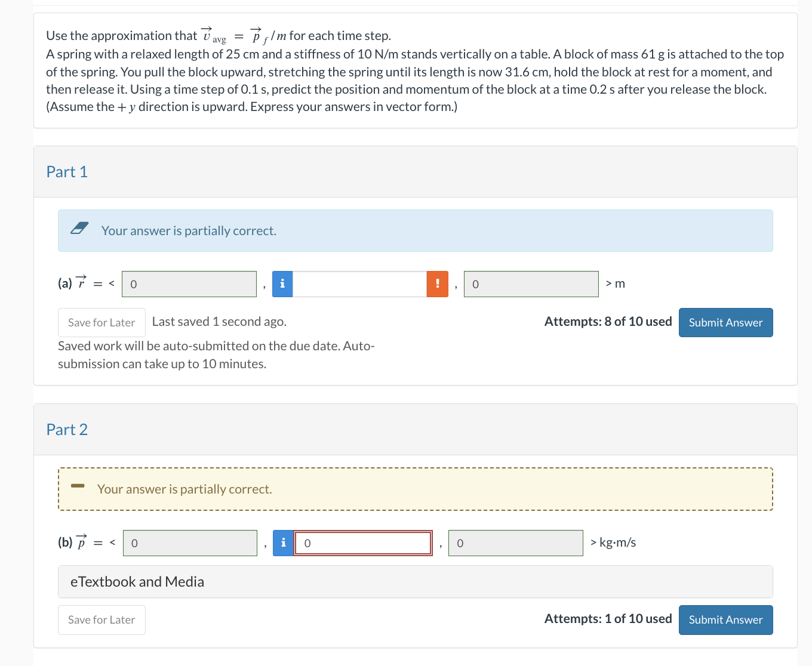Select the empty y-component position field
The width and height of the screenshot is (812, 666).
point(358,284)
